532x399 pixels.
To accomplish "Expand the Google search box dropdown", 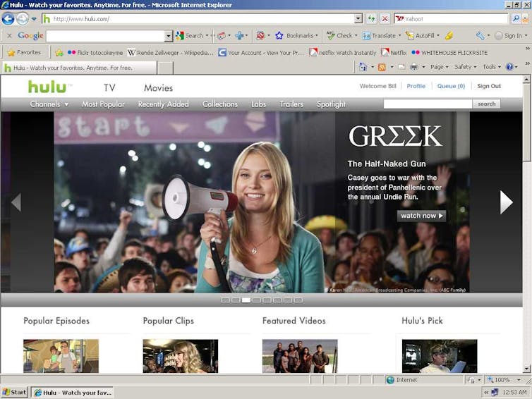I will (169, 36).
